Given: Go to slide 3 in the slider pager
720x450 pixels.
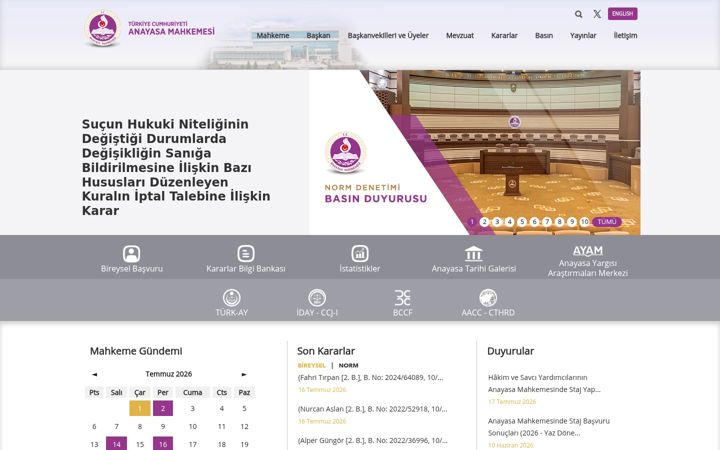Looking at the screenshot, I should point(497,222).
